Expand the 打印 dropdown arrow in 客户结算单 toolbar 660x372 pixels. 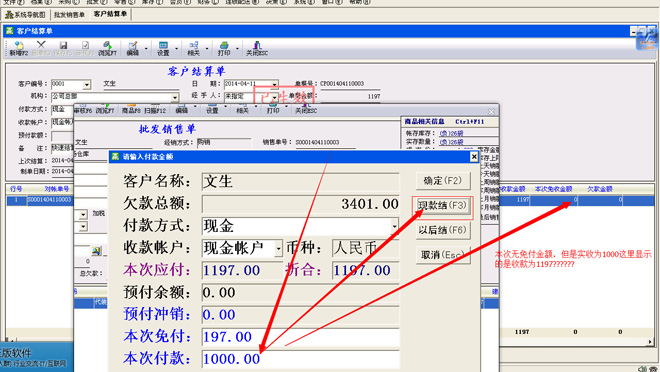pos(237,49)
